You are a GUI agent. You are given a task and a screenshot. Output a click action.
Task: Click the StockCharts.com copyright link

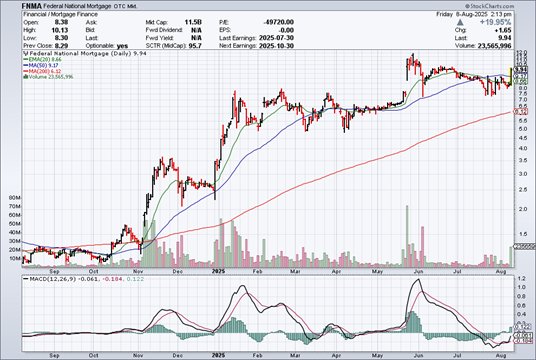(489, 6)
